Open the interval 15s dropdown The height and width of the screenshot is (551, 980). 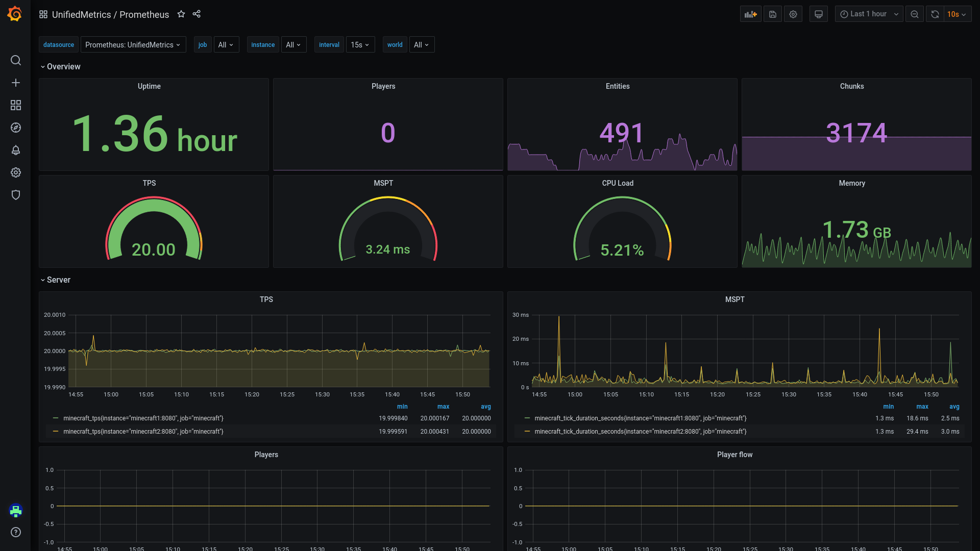(360, 45)
